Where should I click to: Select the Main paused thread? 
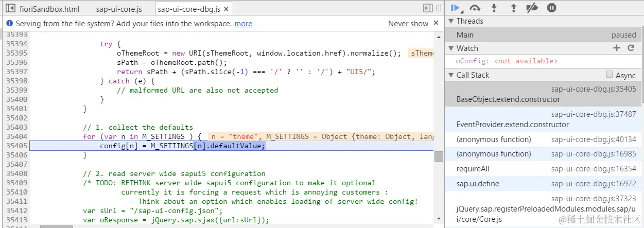(x=544, y=34)
